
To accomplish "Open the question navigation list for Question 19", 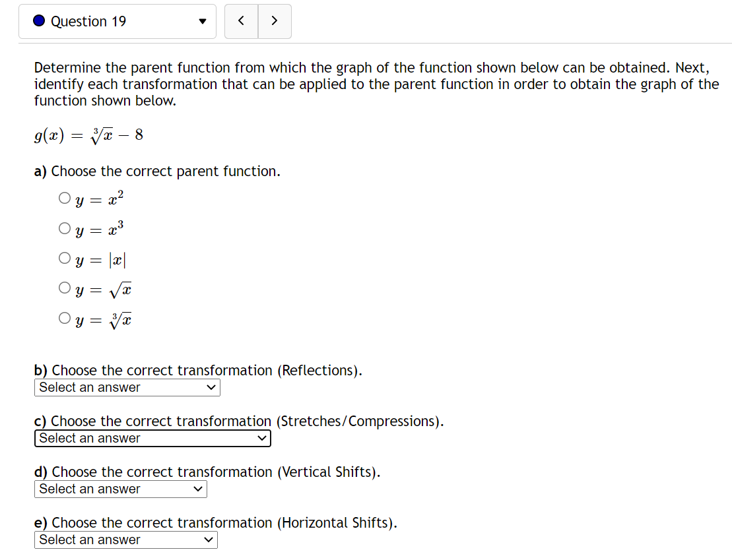I will click(x=202, y=21).
